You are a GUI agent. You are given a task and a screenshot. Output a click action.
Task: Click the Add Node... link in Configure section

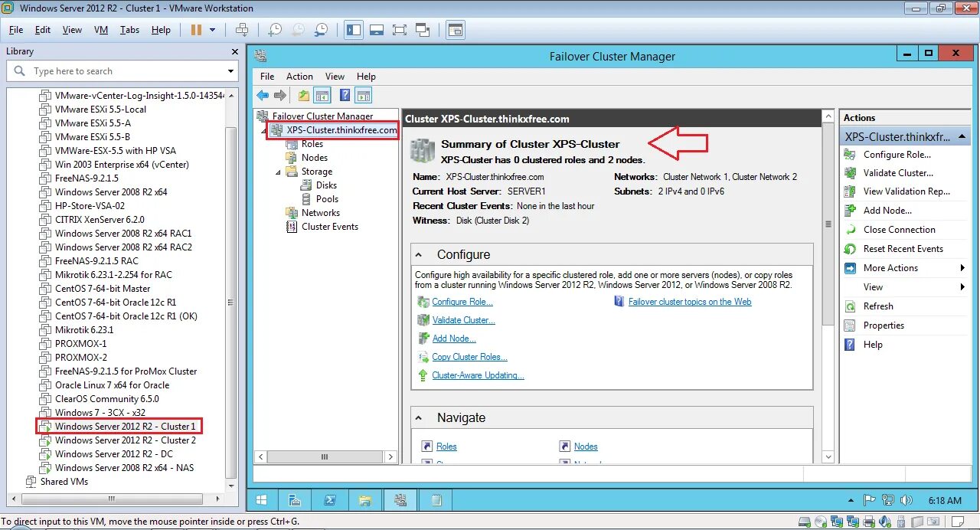pyautogui.click(x=454, y=339)
